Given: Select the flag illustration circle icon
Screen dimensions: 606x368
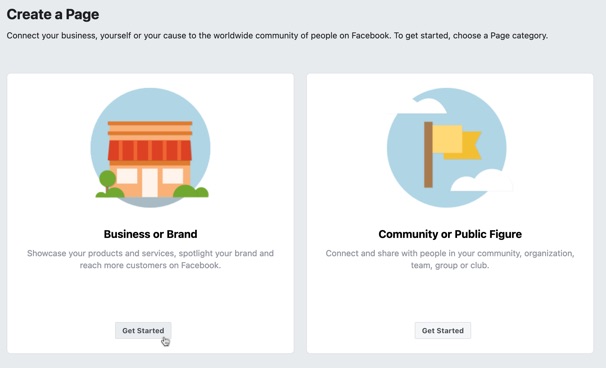Looking at the screenshot, I should click(x=447, y=148).
